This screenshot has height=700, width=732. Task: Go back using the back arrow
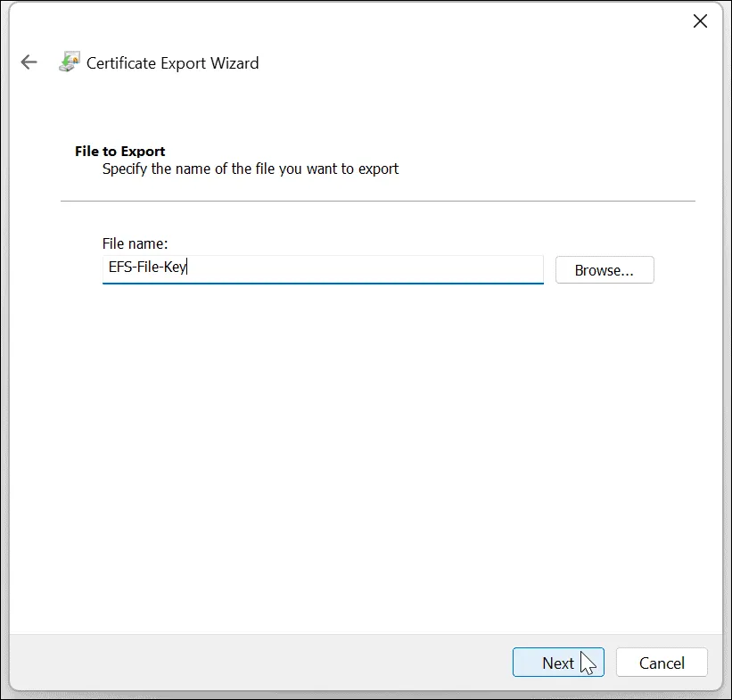tap(29, 62)
